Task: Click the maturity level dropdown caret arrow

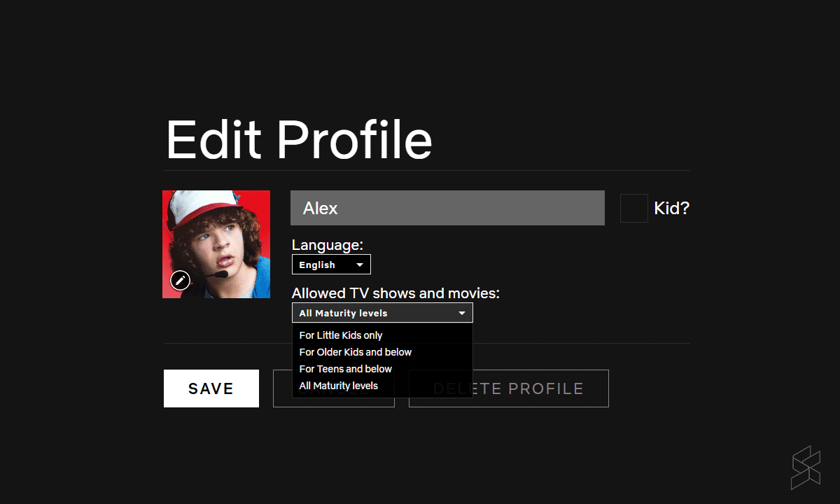Action: coord(462,314)
